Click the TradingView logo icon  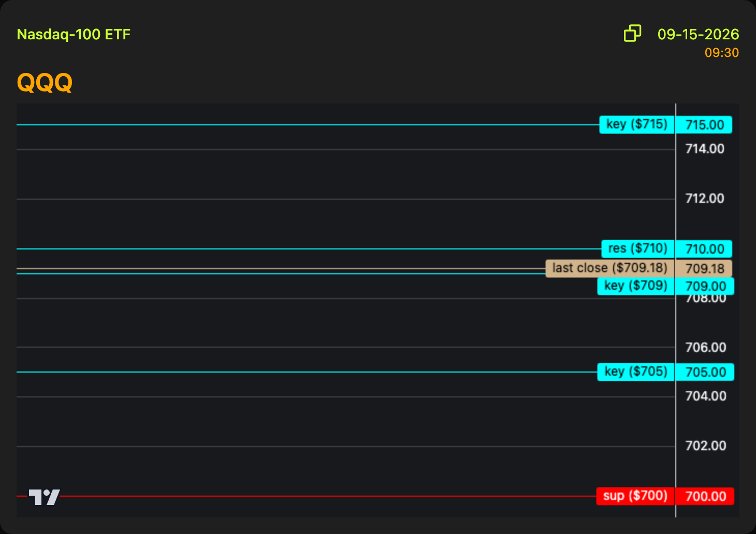pos(45,497)
